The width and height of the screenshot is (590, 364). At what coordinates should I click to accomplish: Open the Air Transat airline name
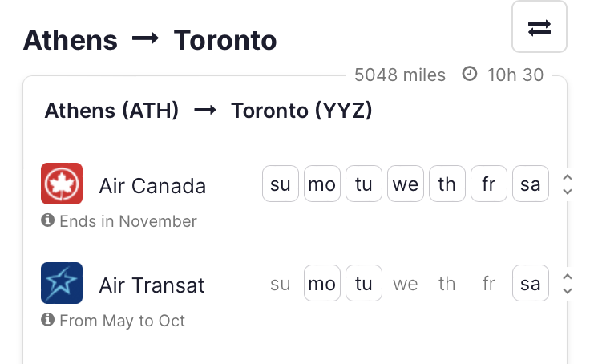(152, 285)
